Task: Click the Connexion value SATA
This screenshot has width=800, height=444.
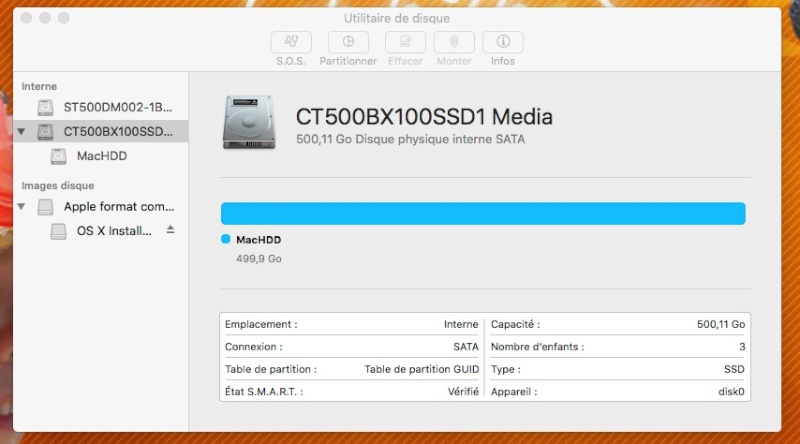Action: pyautogui.click(x=466, y=347)
